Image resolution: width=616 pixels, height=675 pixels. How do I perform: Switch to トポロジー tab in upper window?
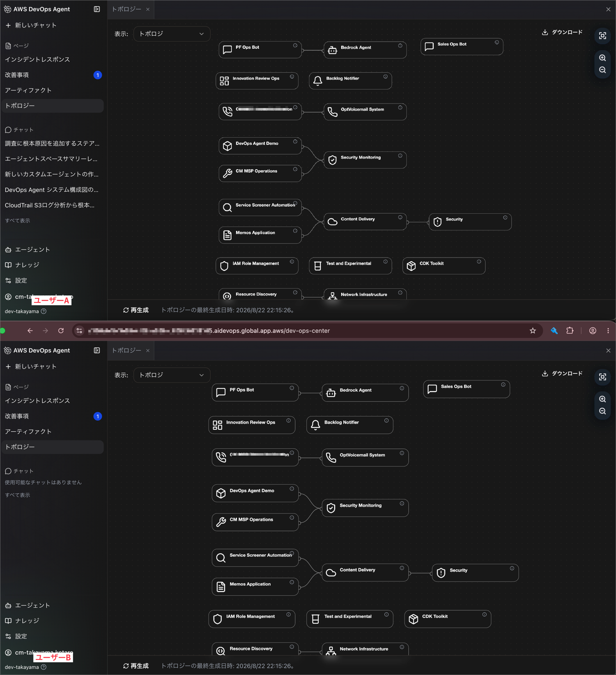(x=126, y=9)
